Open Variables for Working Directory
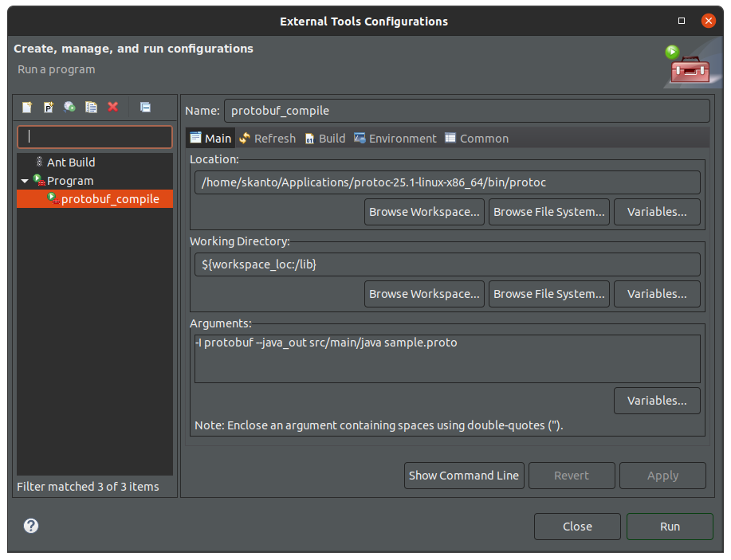The height and width of the screenshot is (560, 731). pyautogui.click(x=657, y=294)
